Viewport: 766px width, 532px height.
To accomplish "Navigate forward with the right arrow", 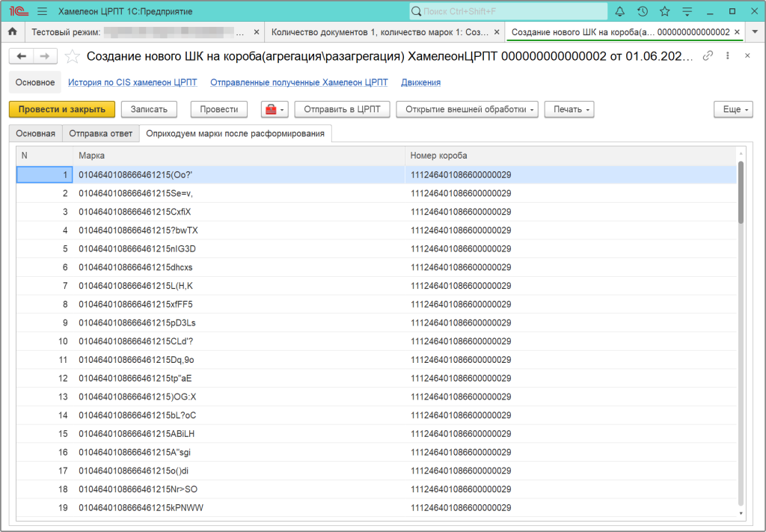I will 45,56.
